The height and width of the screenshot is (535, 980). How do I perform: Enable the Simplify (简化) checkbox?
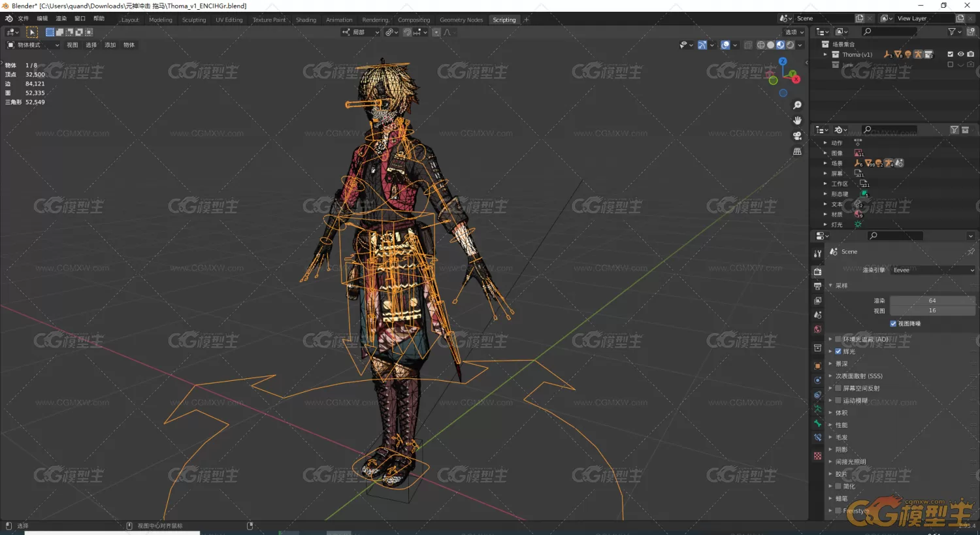[838, 486]
